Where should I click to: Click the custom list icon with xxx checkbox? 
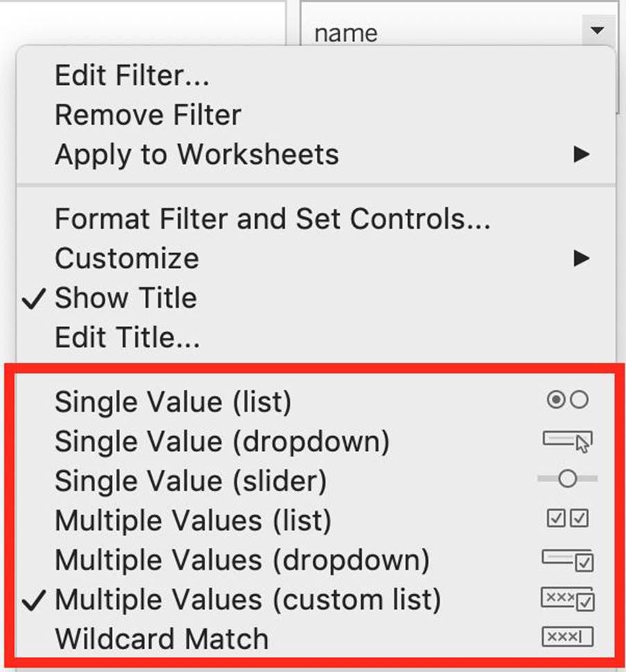pos(567,598)
